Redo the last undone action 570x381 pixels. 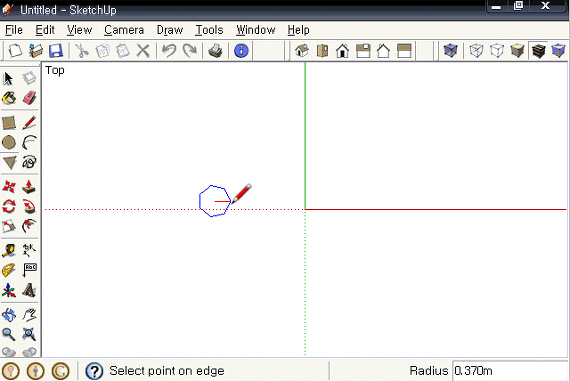point(189,51)
